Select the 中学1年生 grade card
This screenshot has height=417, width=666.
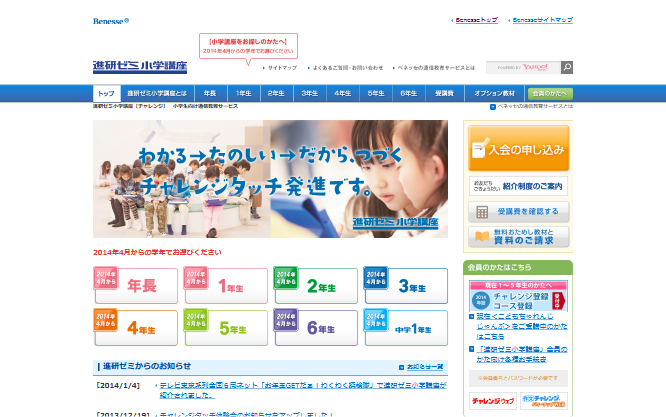(406, 327)
